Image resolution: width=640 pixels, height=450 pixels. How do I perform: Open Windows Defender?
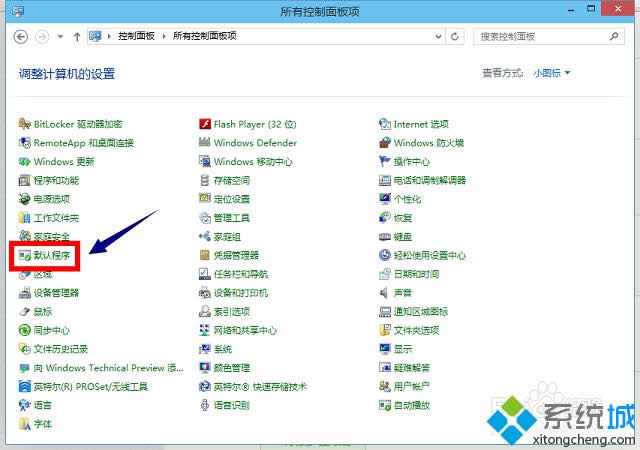[x=255, y=142]
